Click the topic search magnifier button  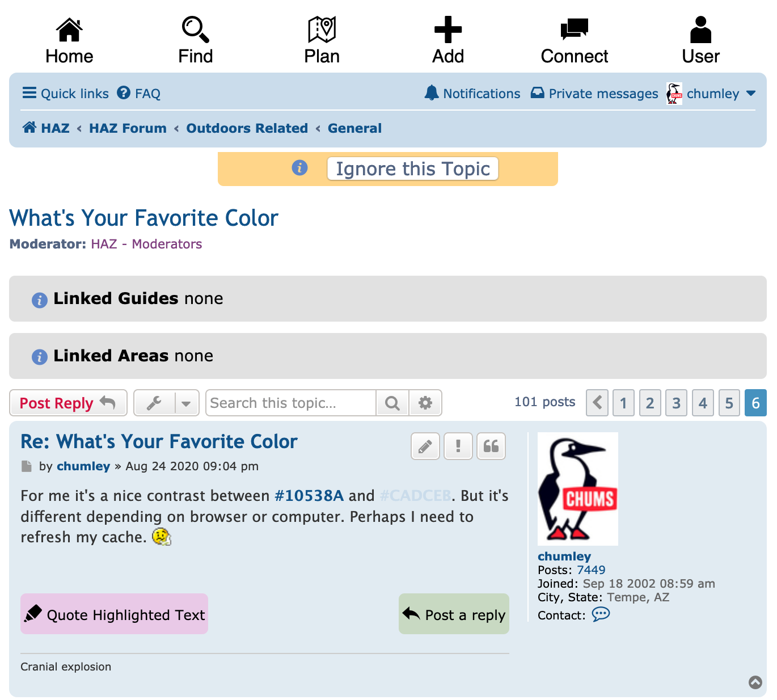pyautogui.click(x=392, y=403)
